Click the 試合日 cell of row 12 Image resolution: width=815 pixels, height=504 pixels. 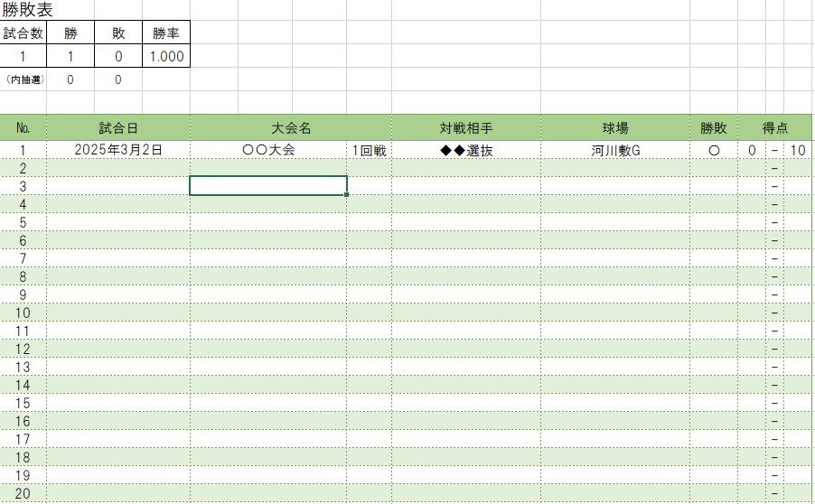118,349
